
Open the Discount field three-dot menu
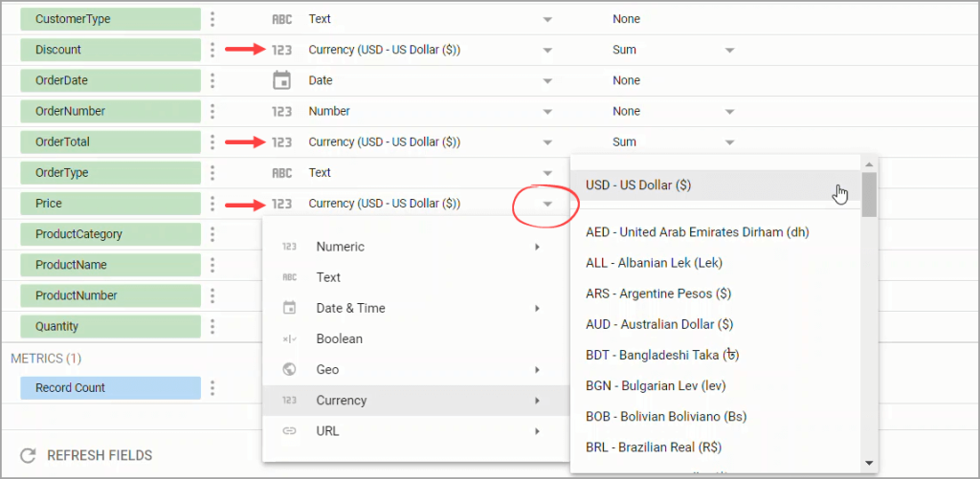pyautogui.click(x=212, y=50)
